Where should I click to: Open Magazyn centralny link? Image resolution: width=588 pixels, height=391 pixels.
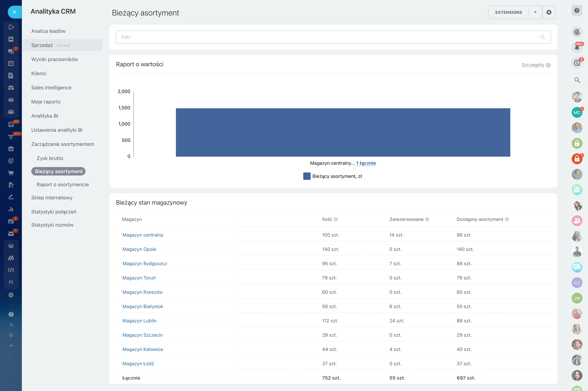point(143,235)
